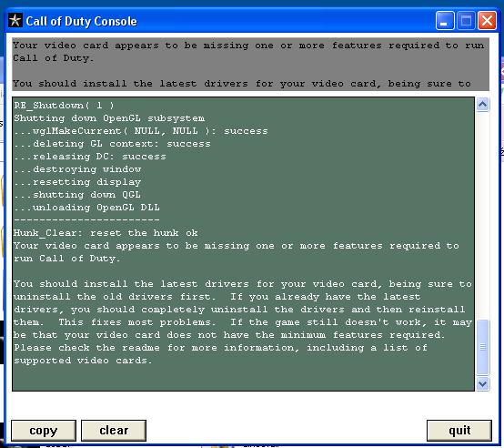
Task: Quit the Call of Duty console
Action: pyautogui.click(x=459, y=431)
